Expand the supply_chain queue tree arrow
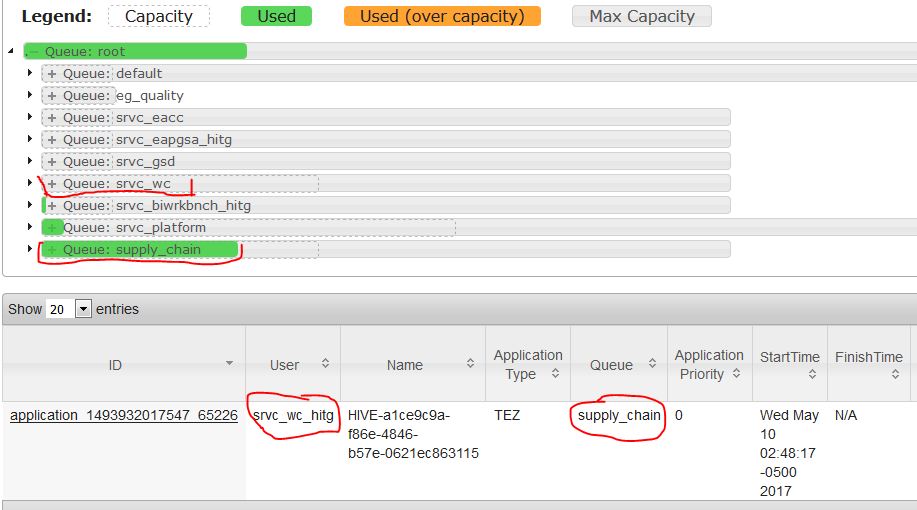917x510 pixels. pos(30,249)
